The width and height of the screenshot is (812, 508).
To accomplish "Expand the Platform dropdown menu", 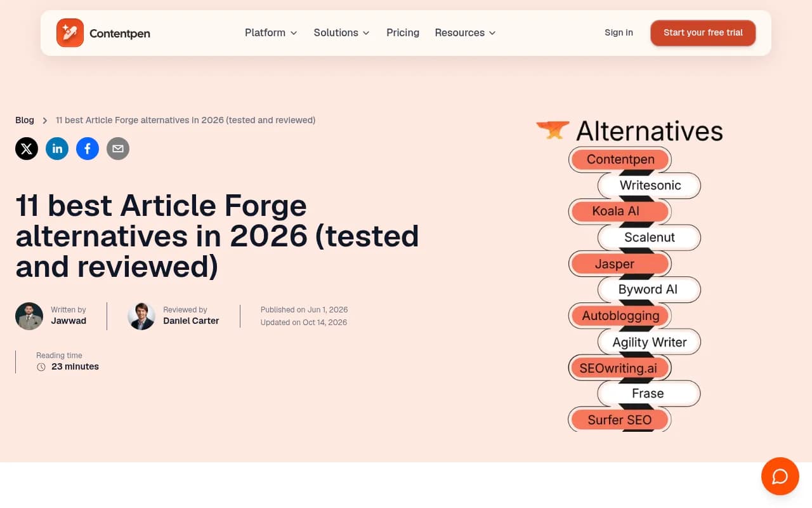I will 272,33.
